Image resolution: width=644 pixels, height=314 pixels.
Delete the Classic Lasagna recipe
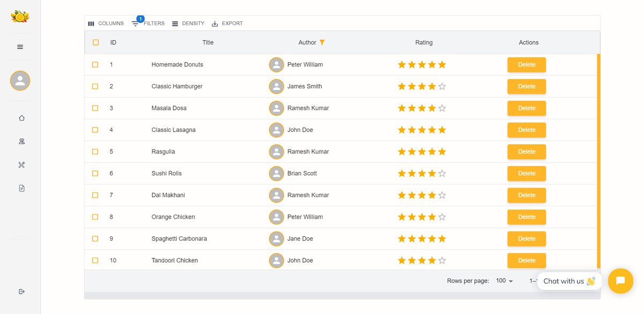coord(526,130)
